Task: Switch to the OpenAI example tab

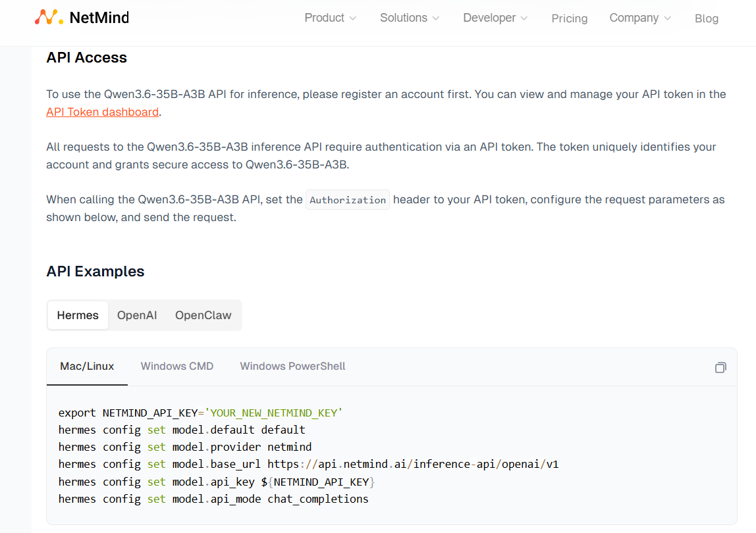Action: point(137,315)
